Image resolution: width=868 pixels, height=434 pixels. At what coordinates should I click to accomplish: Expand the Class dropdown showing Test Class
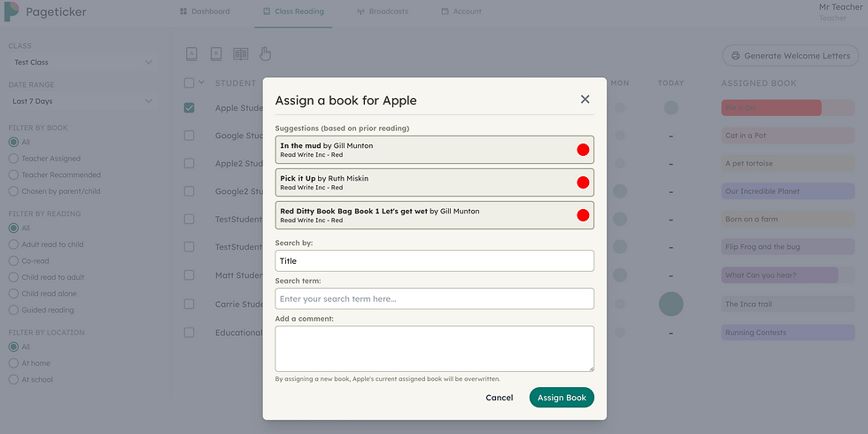tap(83, 62)
